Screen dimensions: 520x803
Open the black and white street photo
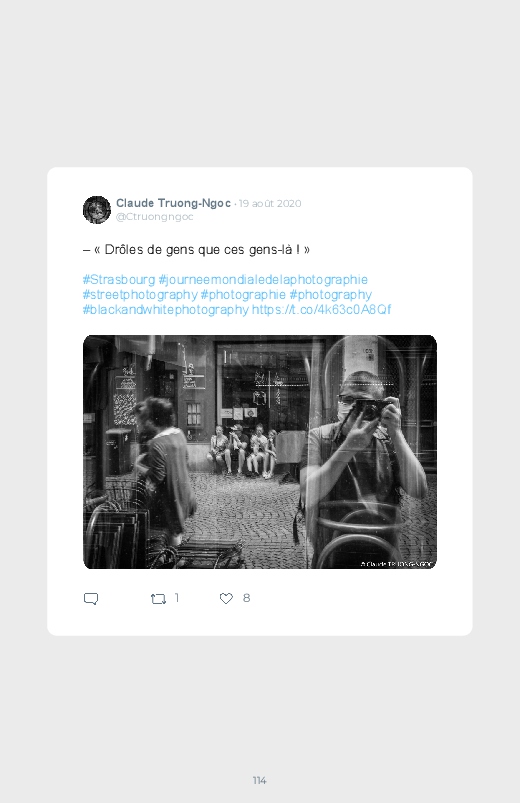260,452
